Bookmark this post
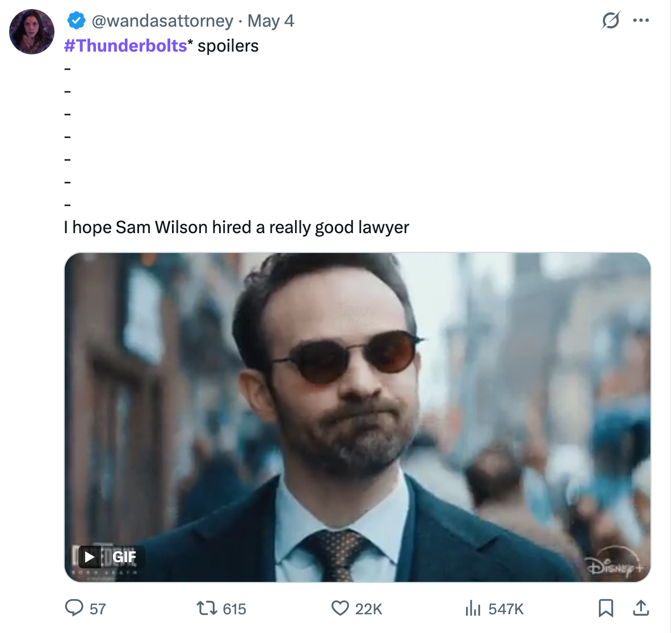Screen dimensions: 672x633 tap(606, 607)
